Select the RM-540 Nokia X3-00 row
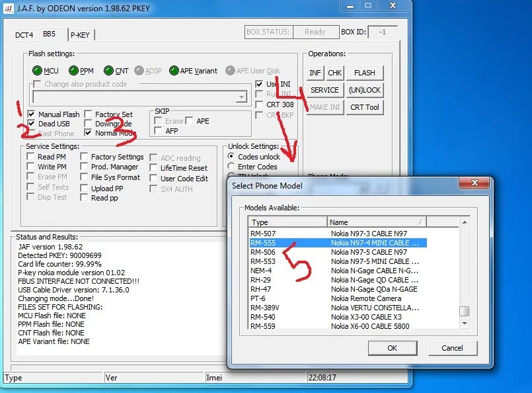 click(338, 317)
